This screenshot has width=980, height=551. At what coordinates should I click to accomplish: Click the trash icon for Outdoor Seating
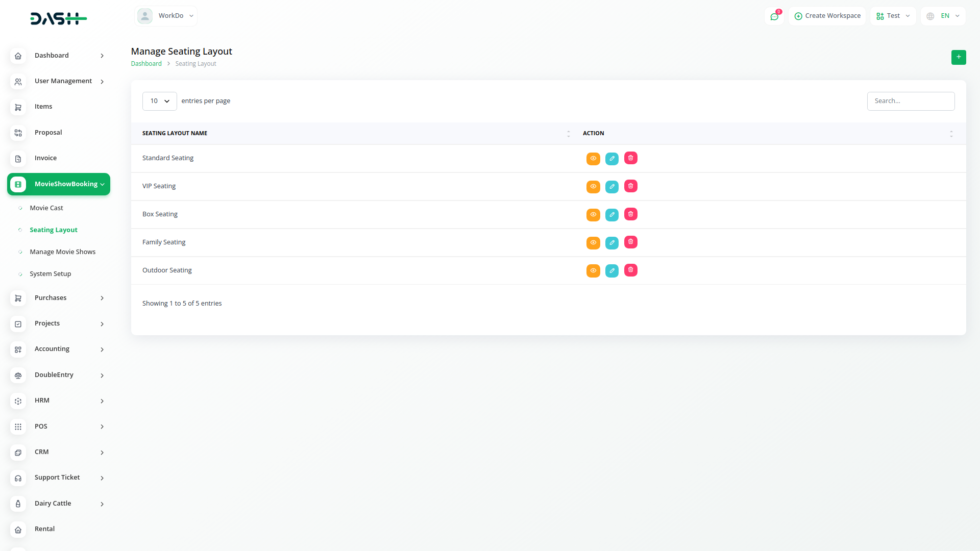[630, 270]
